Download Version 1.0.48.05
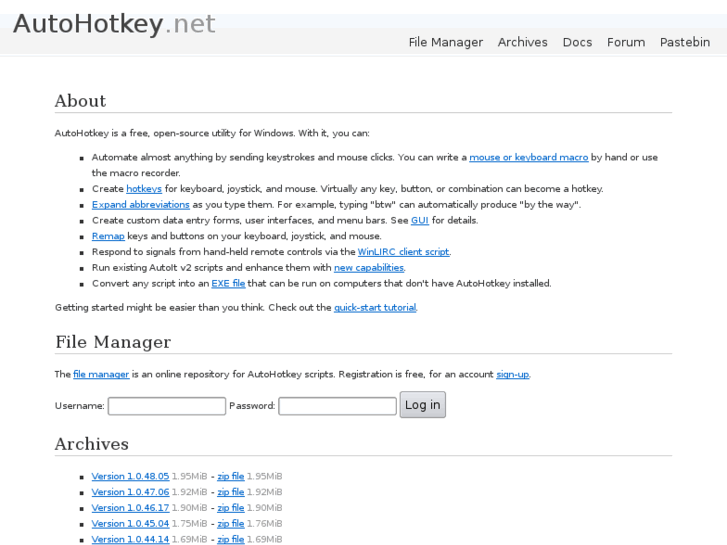727x545 pixels. 130,476
